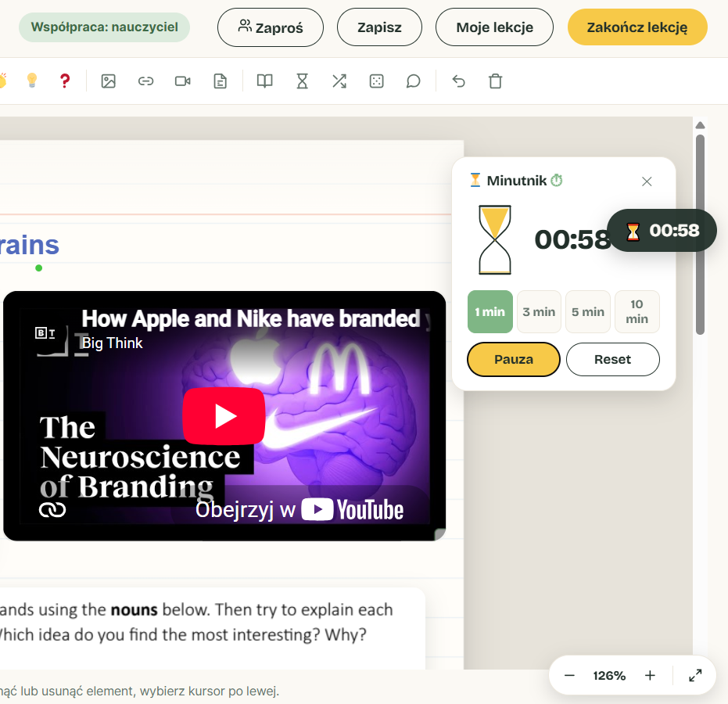This screenshot has width=728, height=704.
Task: Click the green dot under the heading
Action: (38, 268)
